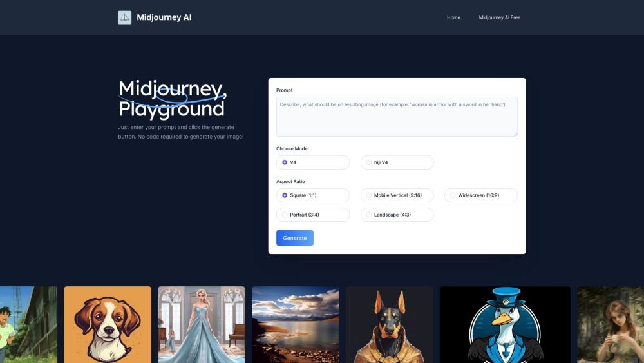Pick Landscape (4:3) aspect ratio
The image size is (644, 363).
(x=397, y=215)
